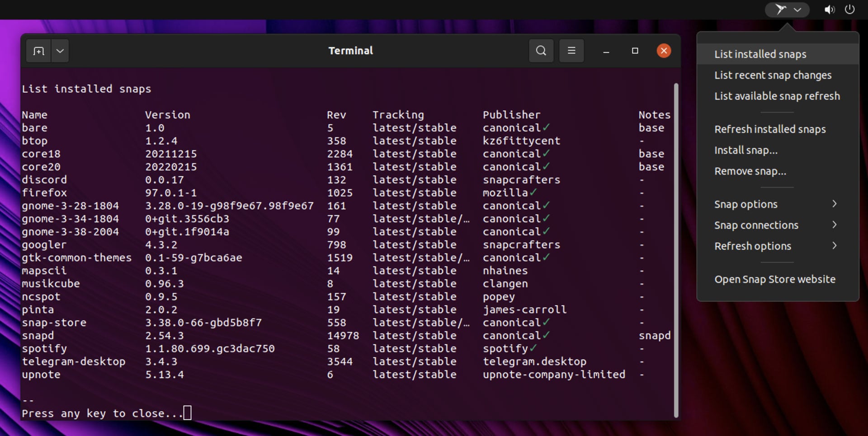Click the 'gnome-3-38-2004' snap name
The height and width of the screenshot is (436, 868).
point(71,232)
